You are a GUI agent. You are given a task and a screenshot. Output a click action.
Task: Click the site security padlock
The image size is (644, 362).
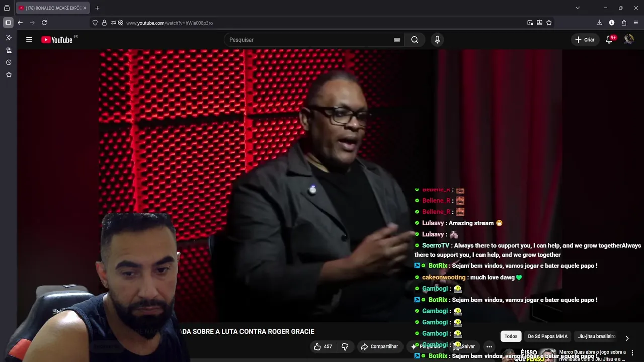pos(104,23)
